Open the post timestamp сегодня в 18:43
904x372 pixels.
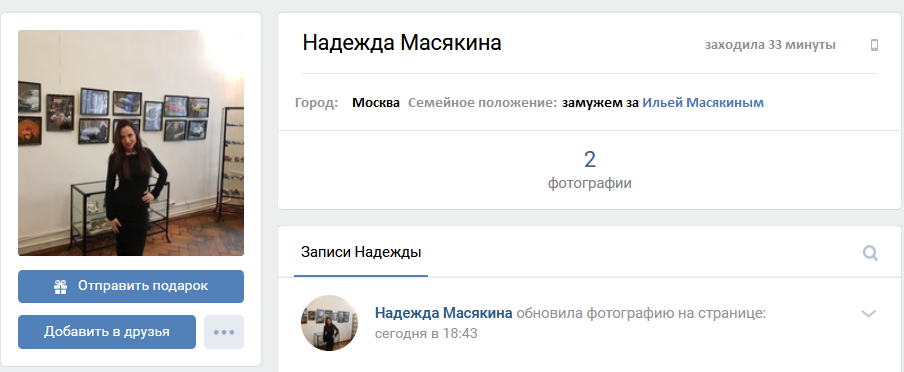pos(426,333)
